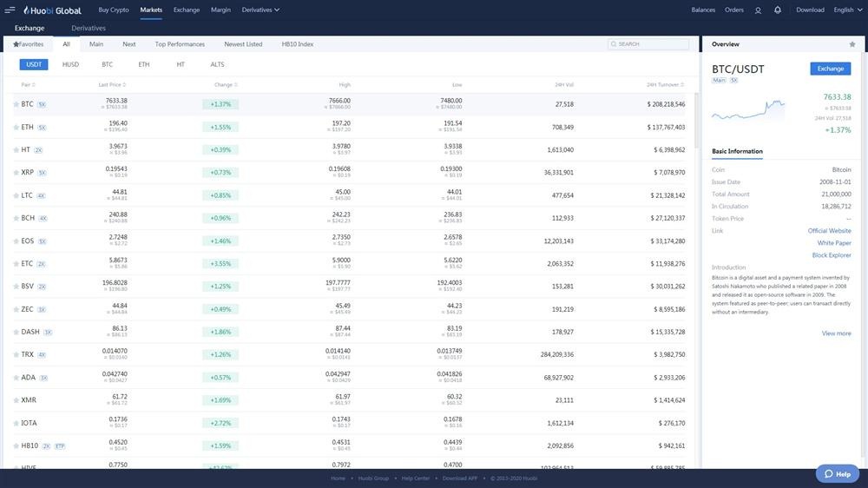Switch to the Newest Listed tab
The image size is (868, 488).
pos(243,44)
